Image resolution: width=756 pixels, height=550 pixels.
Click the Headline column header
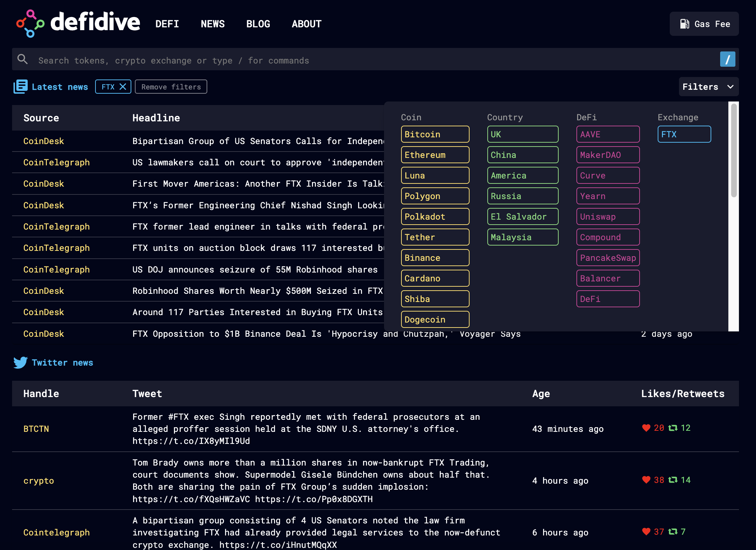[156, 118]
